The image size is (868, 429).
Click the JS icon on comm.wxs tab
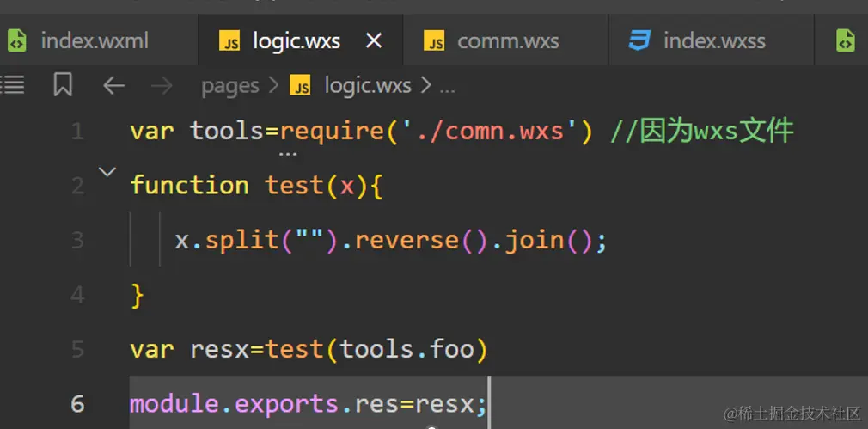[x=434, y=41]
